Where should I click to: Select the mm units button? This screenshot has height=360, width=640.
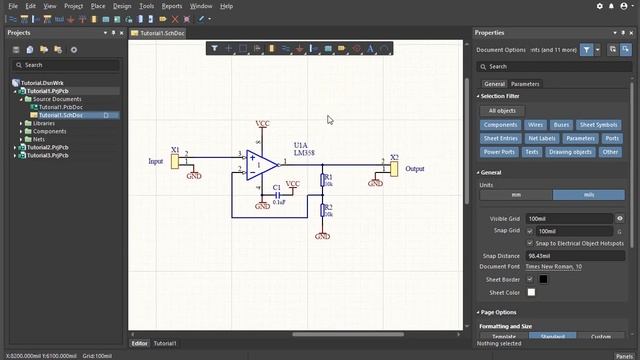[516, 195]
